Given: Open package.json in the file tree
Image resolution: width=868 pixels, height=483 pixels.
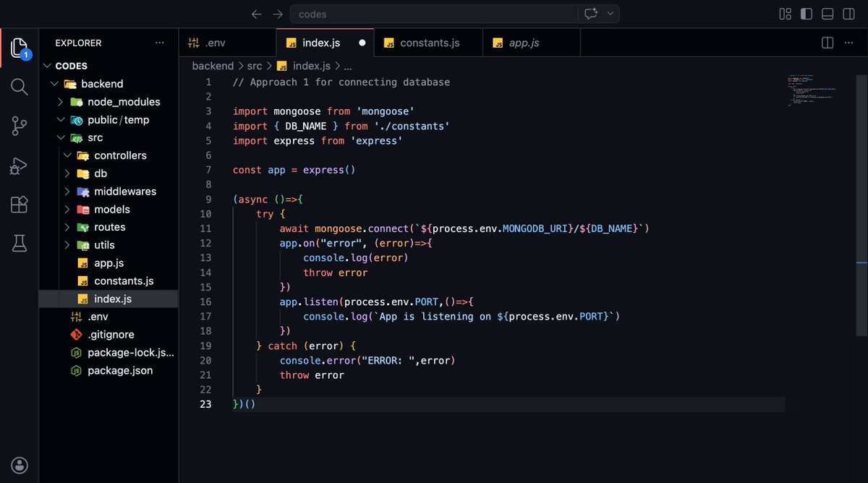Looking at the screenshot, I should pos(109,370).
